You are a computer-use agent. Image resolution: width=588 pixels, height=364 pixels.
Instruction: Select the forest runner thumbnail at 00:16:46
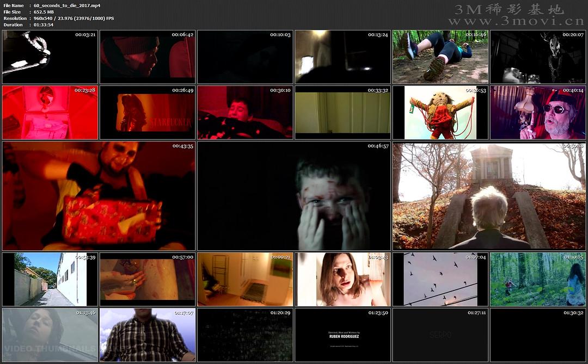coord(440,57)
